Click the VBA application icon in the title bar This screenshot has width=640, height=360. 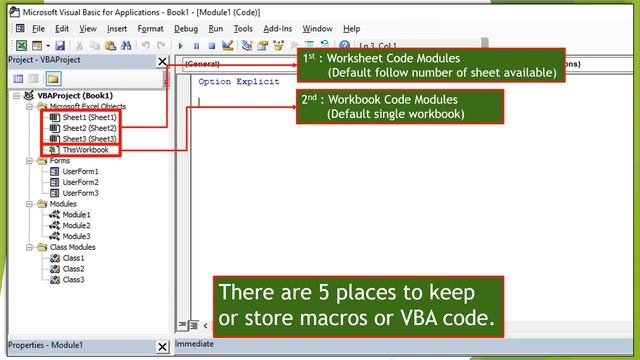coord(14,12)
